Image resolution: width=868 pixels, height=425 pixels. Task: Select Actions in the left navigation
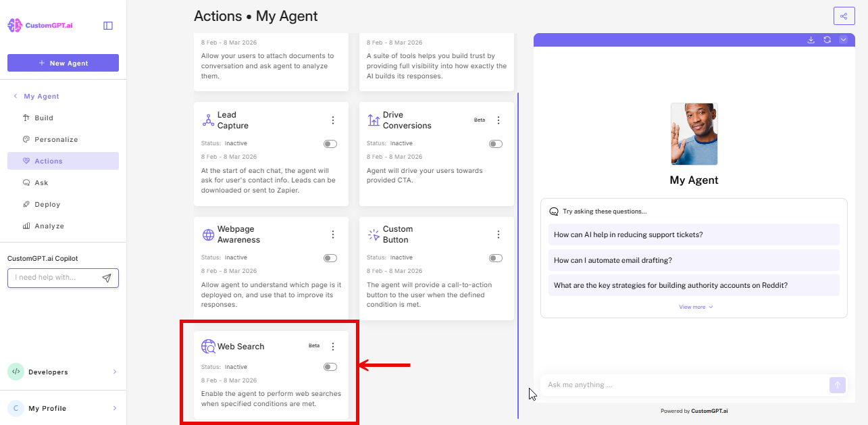point(47,161)
